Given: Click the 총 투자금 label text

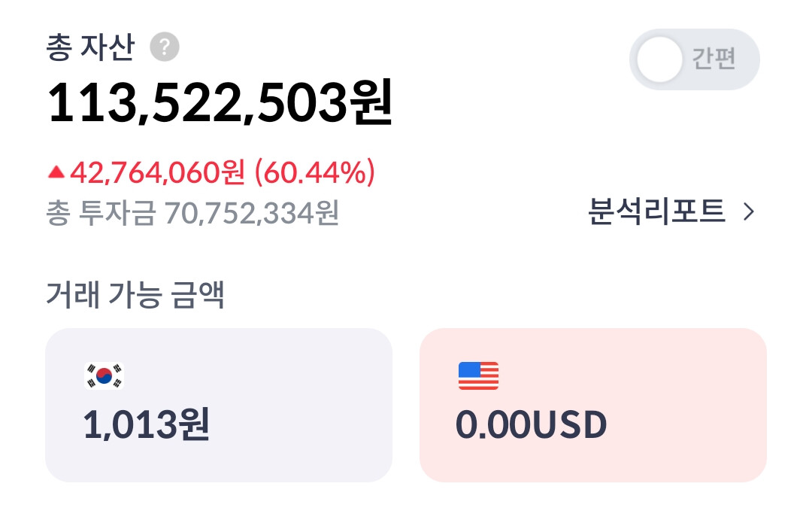Looking at the screenshot, I should [101, 213].
